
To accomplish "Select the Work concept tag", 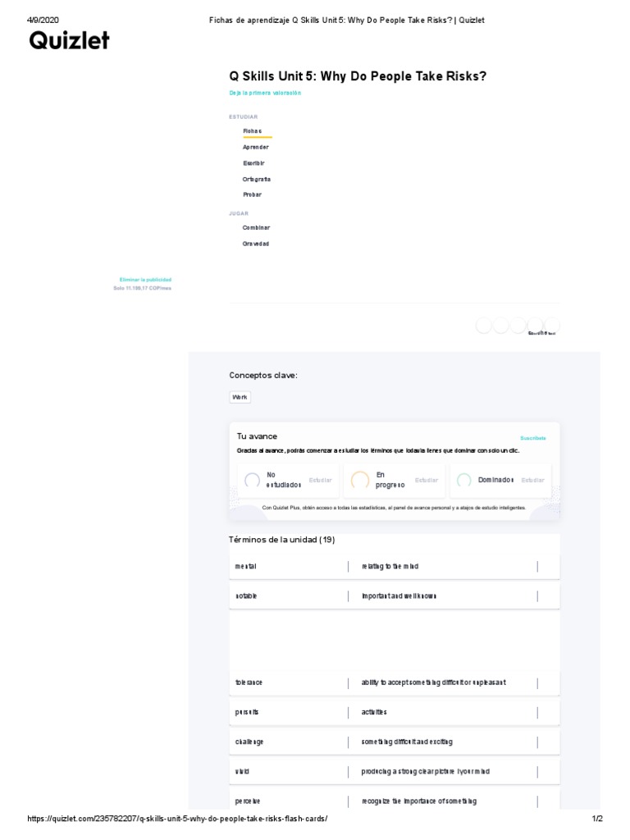I will 240,397.
